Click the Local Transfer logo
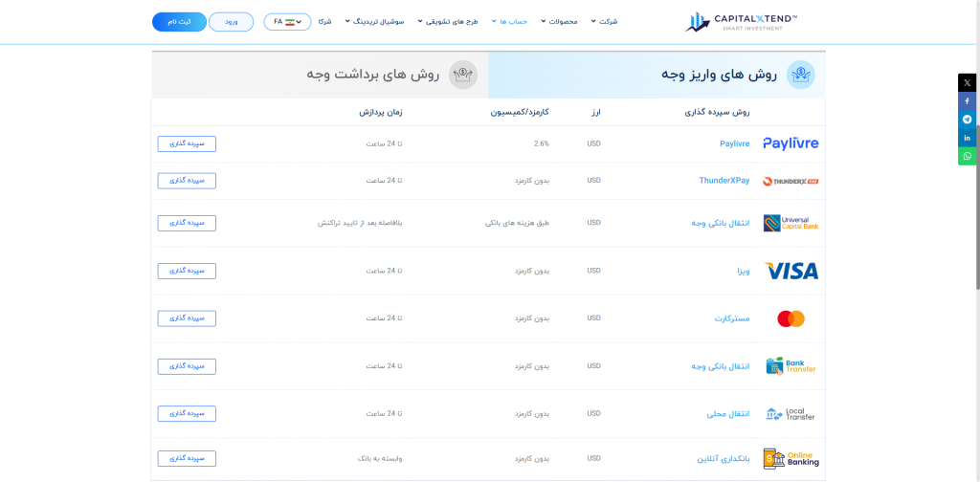The width and height of the screenshot is (980, 482). pos(791,414)
